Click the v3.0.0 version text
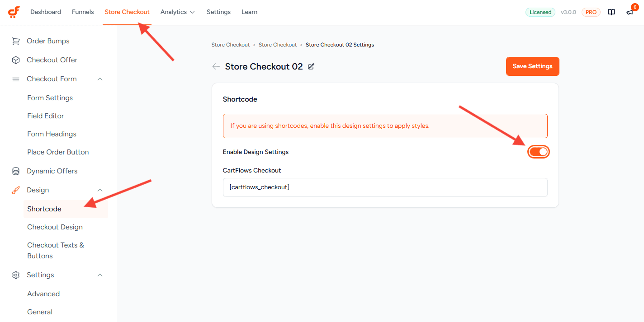This screenshot has height=322, width=644. tap(568, 12)
